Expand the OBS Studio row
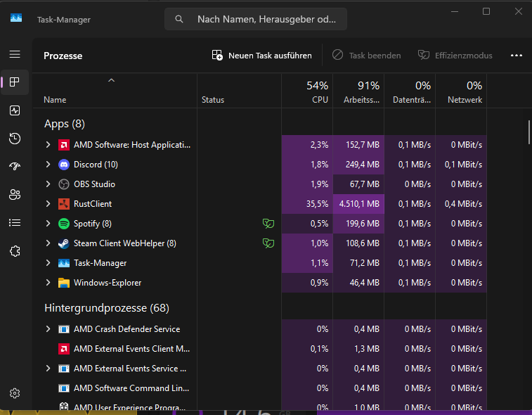532x415 pixels. (48, 184)
